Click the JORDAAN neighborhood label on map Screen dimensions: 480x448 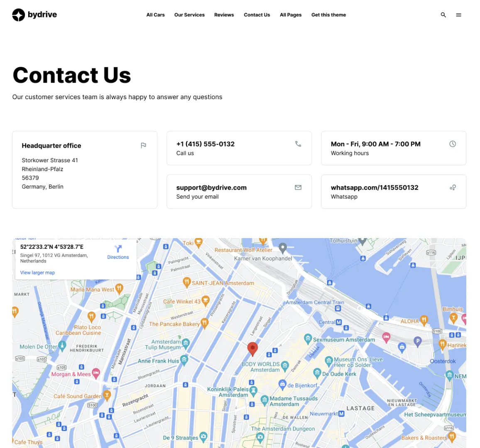tap(155, 386)
